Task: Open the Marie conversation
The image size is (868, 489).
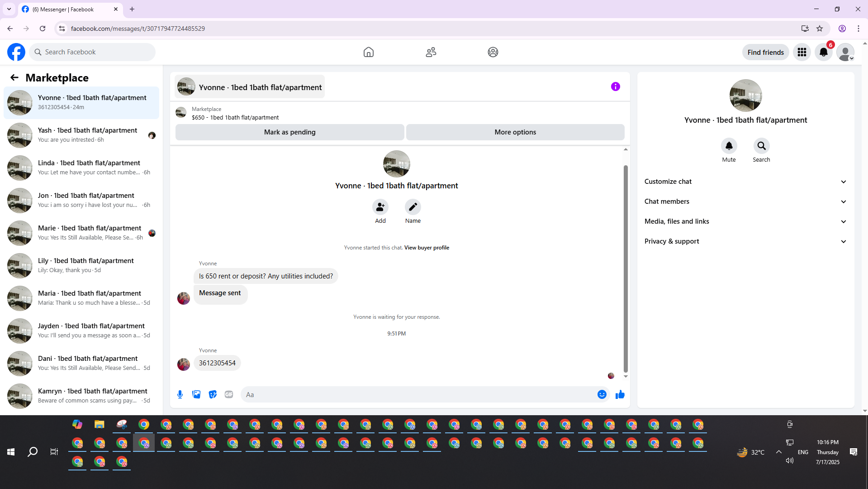Action: click(x=81, y=233)
